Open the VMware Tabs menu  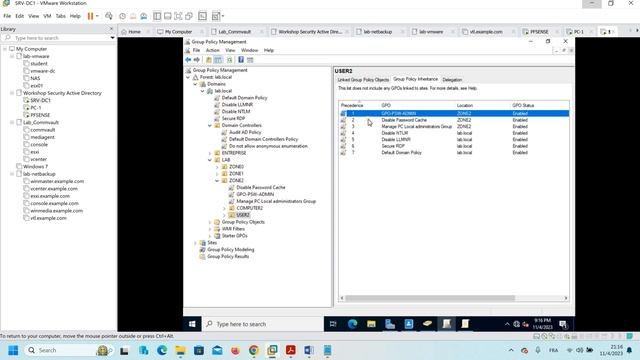(x=60, y=16)
